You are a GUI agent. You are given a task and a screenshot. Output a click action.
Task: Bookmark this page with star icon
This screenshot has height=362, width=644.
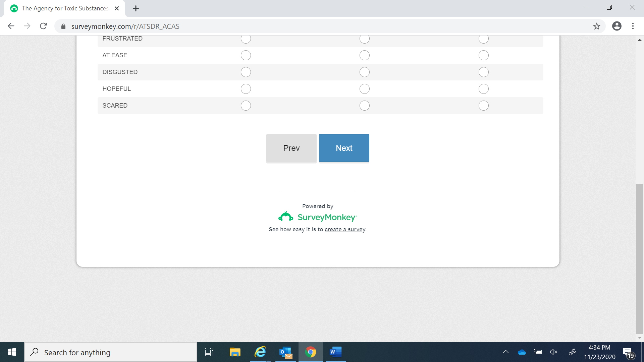(596, 26)
